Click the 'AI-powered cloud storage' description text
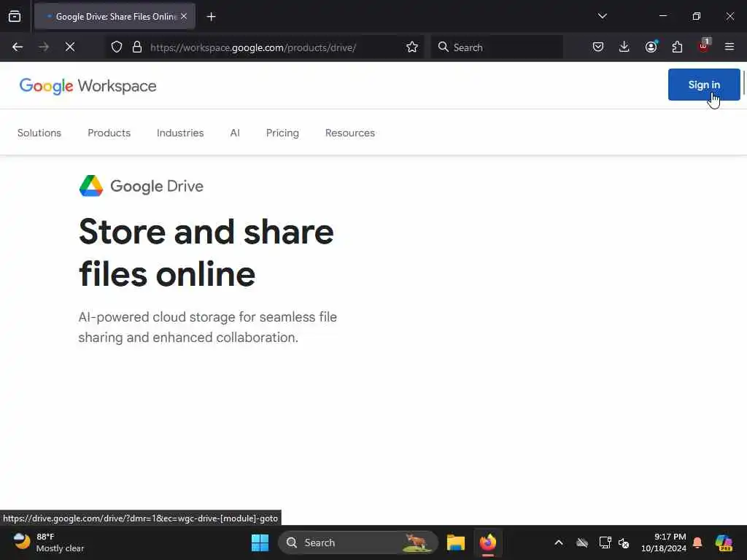 pos(208,327)
